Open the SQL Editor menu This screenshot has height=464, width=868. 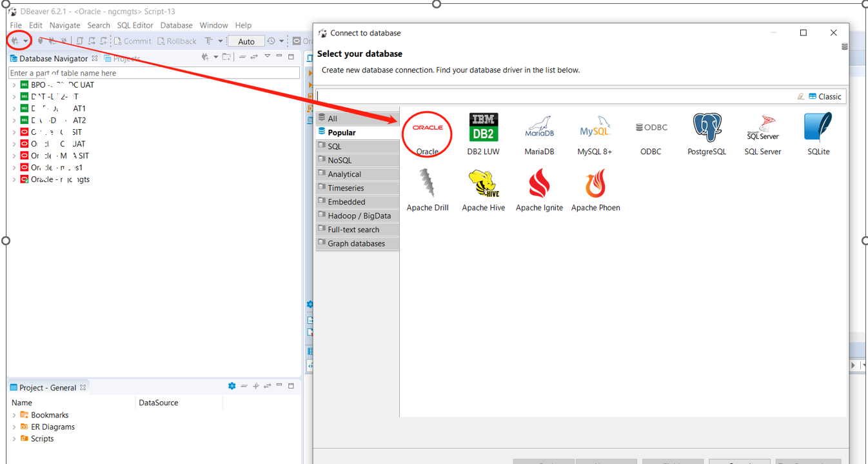[x=135, y=25]
